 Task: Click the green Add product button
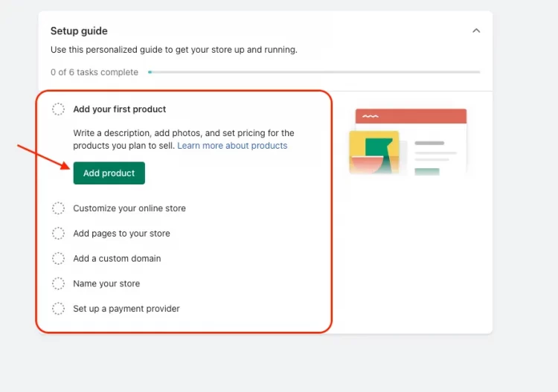(109, 173)
